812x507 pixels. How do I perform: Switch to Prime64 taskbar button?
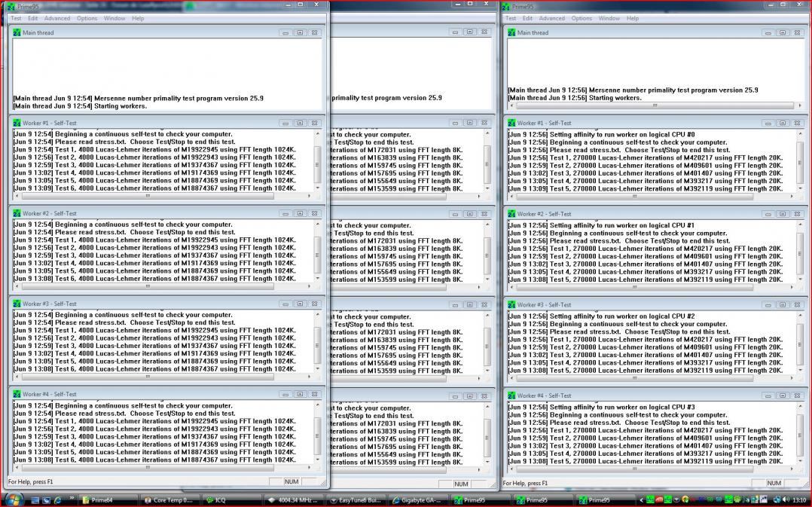(108, 500)
